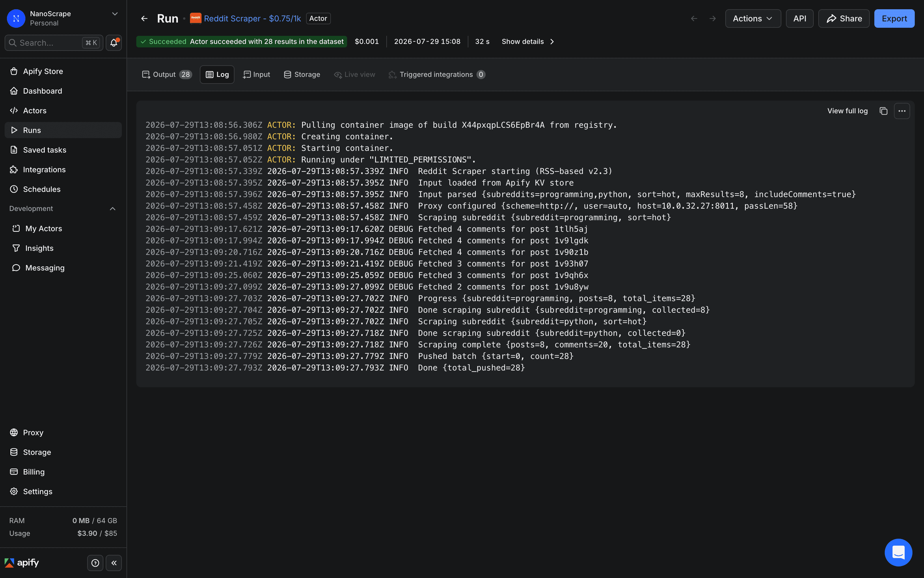Go to next run arrow
The width and height of the screenshot is (924, 578).
[712, 18]
